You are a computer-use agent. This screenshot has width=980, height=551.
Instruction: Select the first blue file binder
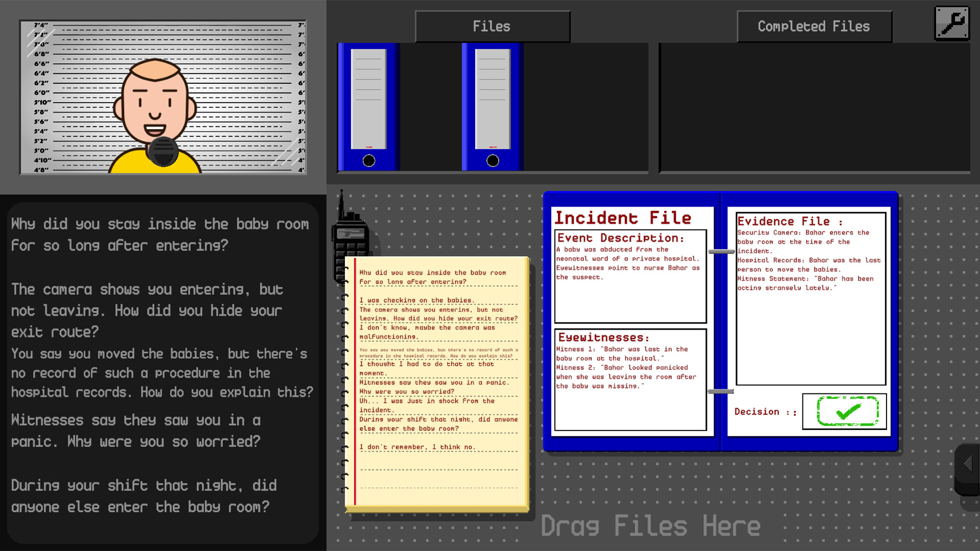(x=369, y=107)
